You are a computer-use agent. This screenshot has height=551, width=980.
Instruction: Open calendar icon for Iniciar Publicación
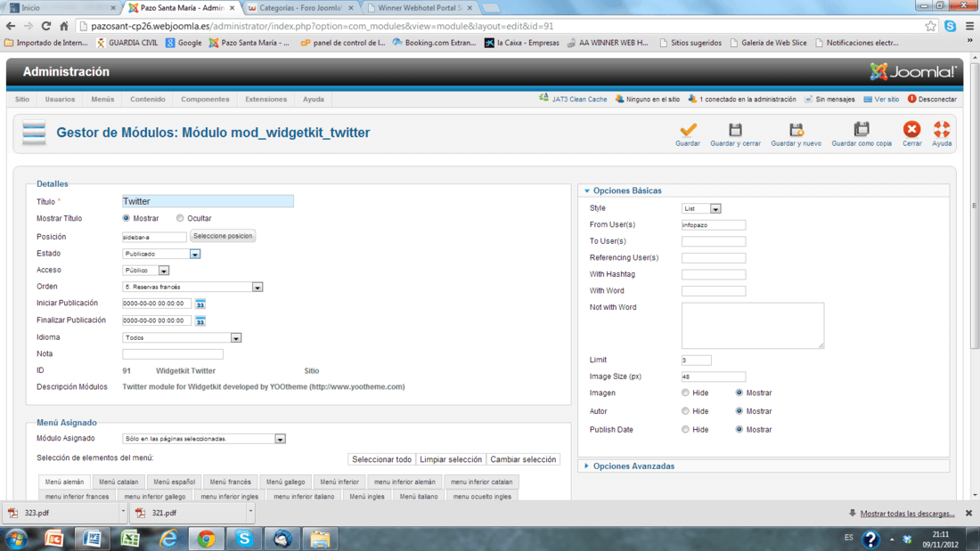(x=200, y=304)
